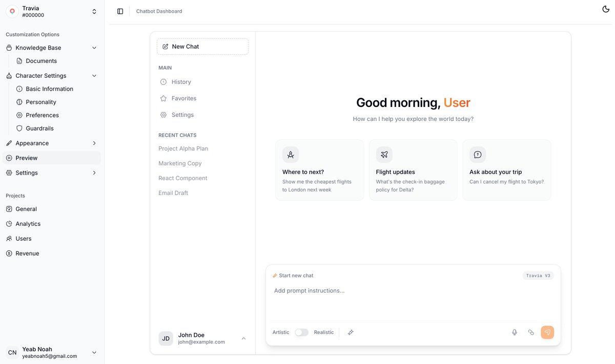
Task: Click the microphone voice input icon
Action: tap(515, 332)
